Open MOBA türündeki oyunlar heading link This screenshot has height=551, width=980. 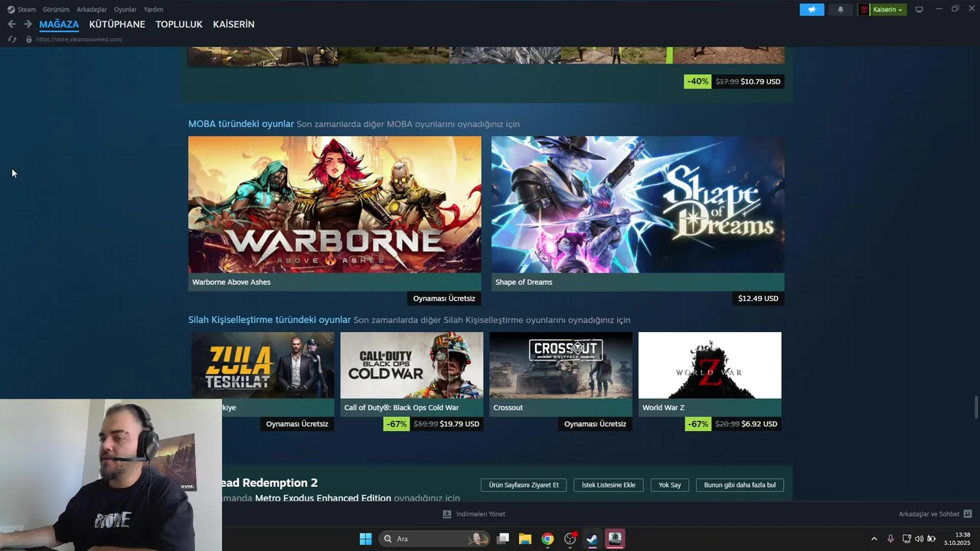241,124
